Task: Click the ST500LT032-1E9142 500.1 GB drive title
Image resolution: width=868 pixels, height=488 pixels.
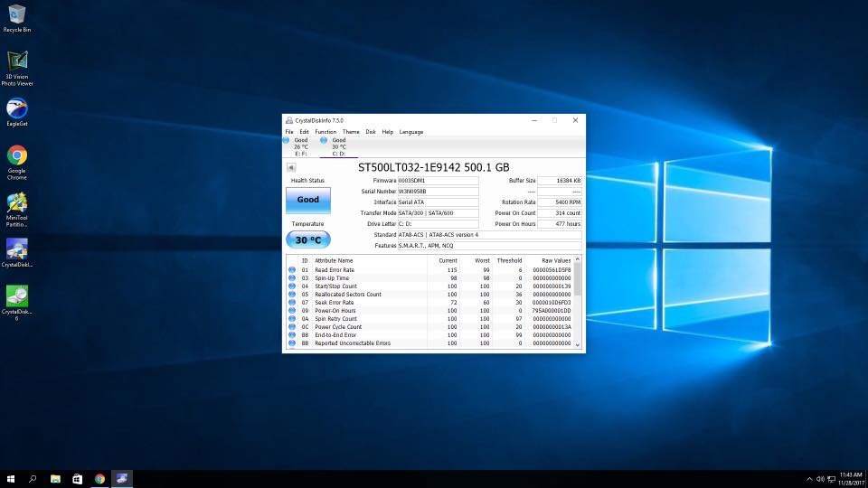Action: [x=433, y=167]
